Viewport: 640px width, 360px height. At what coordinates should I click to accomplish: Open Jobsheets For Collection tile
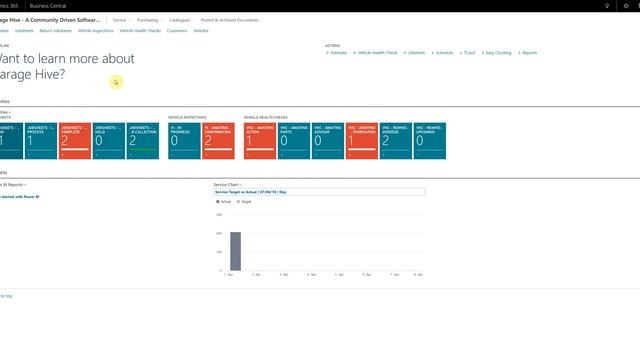pyautogui.click(x=142, y=141)
